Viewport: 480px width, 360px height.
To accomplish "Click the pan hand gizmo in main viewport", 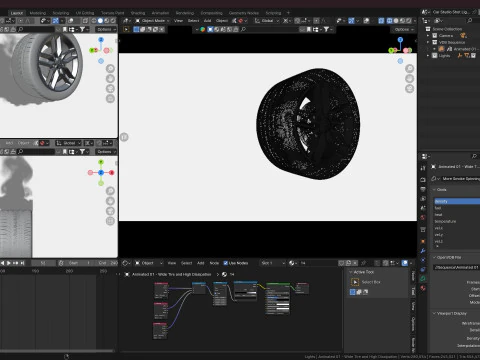I will point(409,79).
